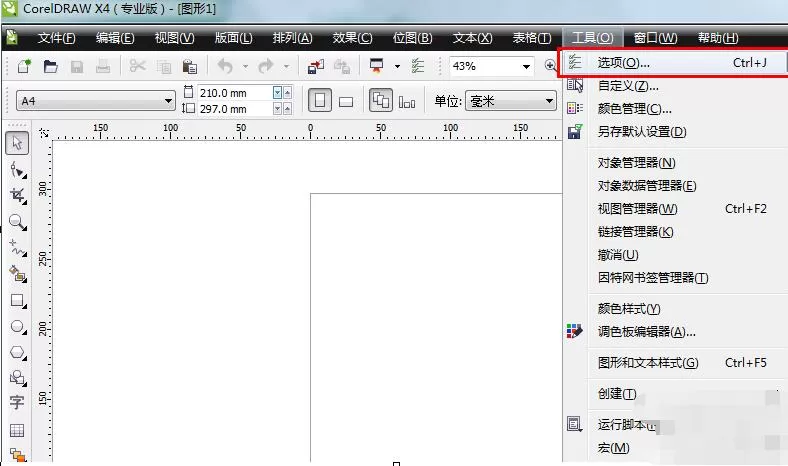Select the Crop tool

tap(18, 195)
